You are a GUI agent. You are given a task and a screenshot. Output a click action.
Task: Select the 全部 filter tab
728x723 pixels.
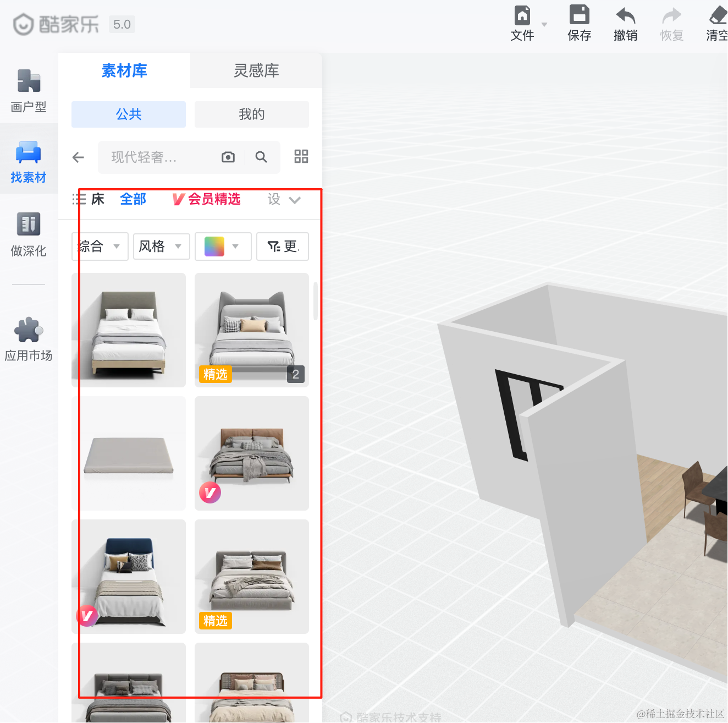133,199
